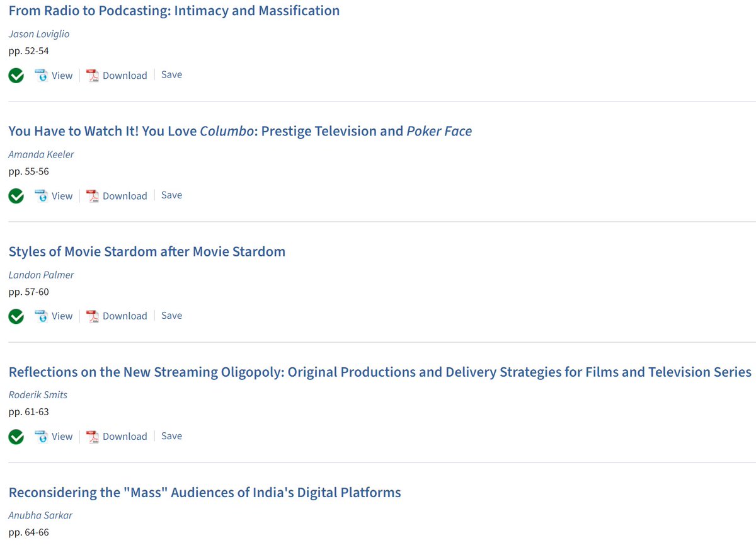Click page range 'pp. 52-54'
This screenshot has height=545, width=756.
(x=28, y=51)
